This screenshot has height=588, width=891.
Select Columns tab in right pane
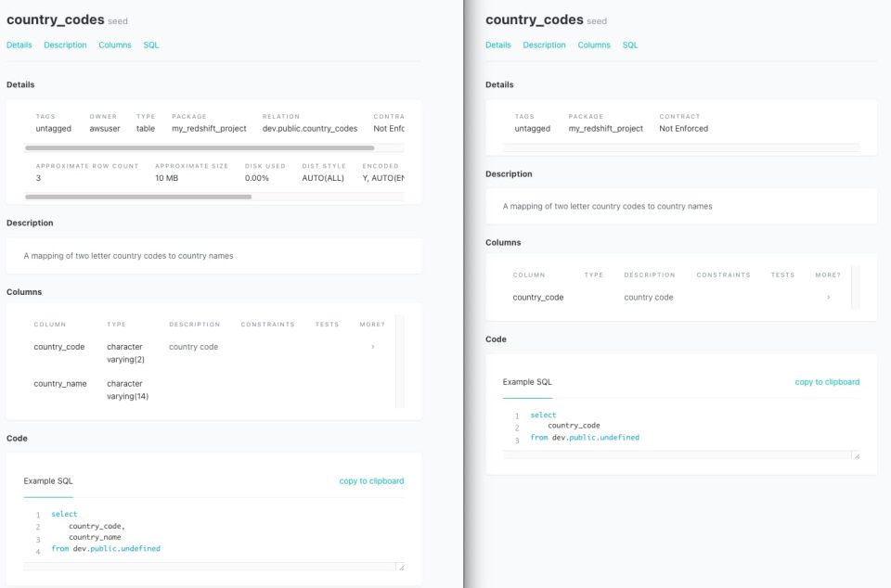594,45
